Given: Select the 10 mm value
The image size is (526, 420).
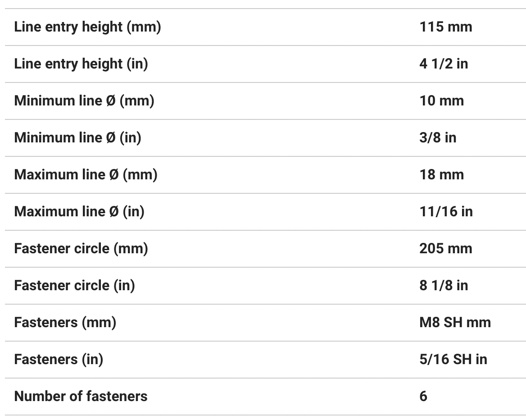Looking at the screenshot, I should [441, 101].
